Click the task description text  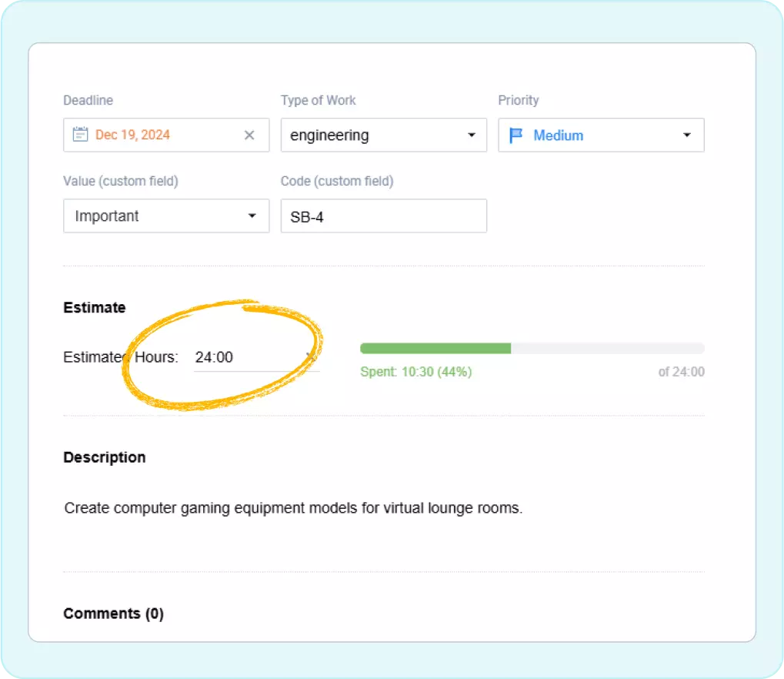click(x=292, y=508)
